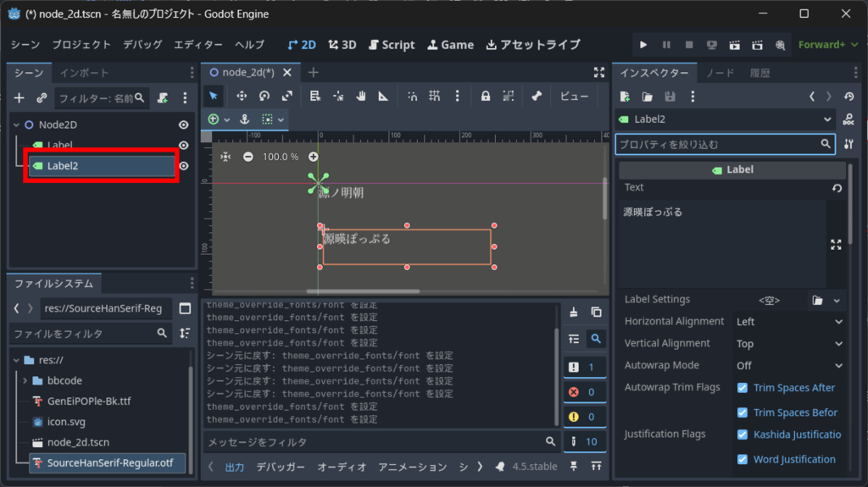This screenshot has height=487, width=868.
Task: Open the Horizontal Alignment dropdown
Action: 789,322
